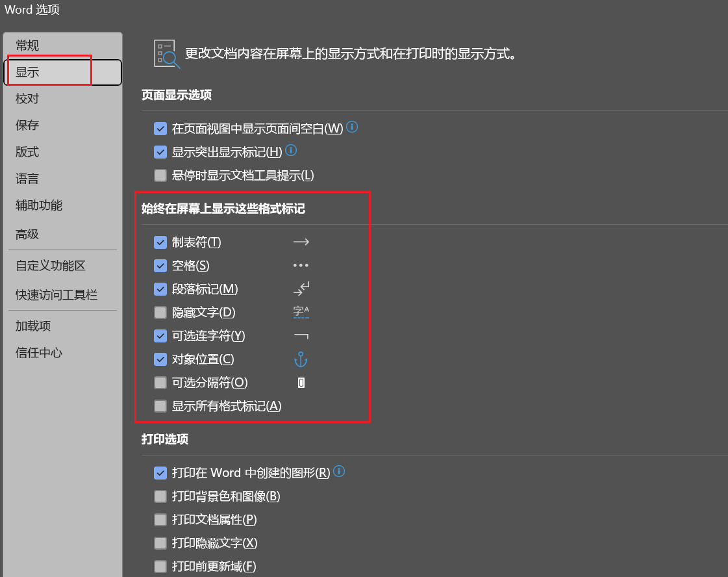
Task: Check 显示所有格式标记 option
Action: point(160,406)
